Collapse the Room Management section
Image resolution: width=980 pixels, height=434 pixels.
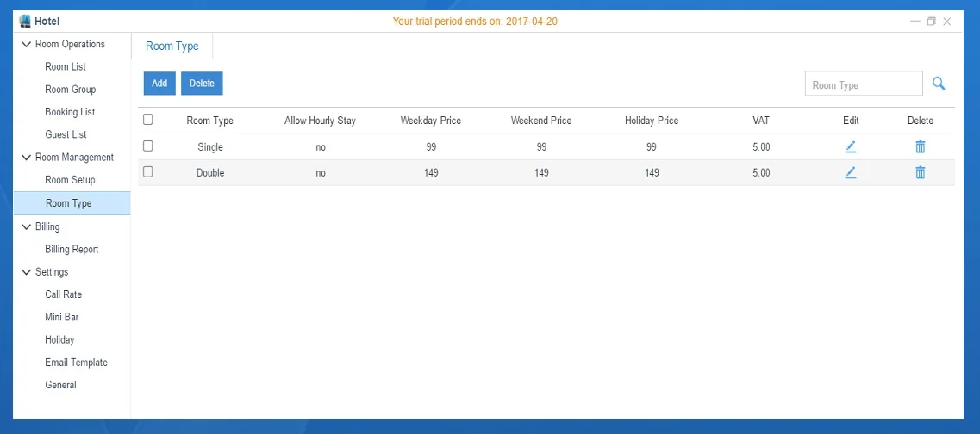pyautogui.click(x=26, y=158)
